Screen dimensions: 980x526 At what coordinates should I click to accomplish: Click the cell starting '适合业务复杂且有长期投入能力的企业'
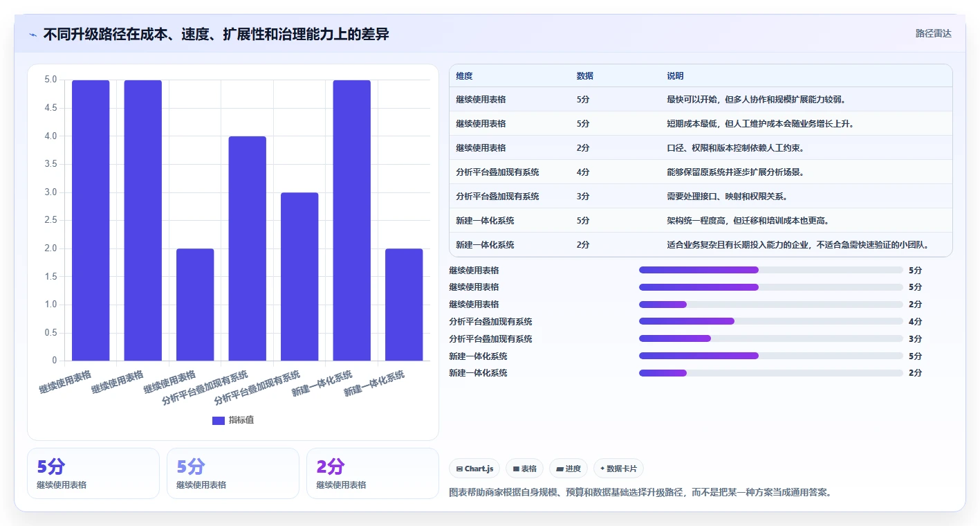797,245
